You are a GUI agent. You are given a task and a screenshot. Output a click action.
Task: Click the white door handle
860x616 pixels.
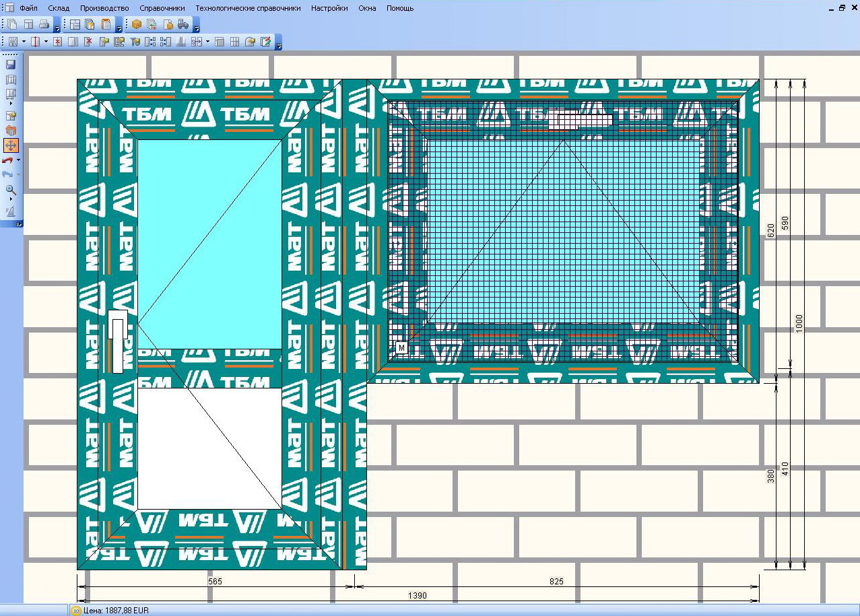pyautogui.click(x=119, y=341)
